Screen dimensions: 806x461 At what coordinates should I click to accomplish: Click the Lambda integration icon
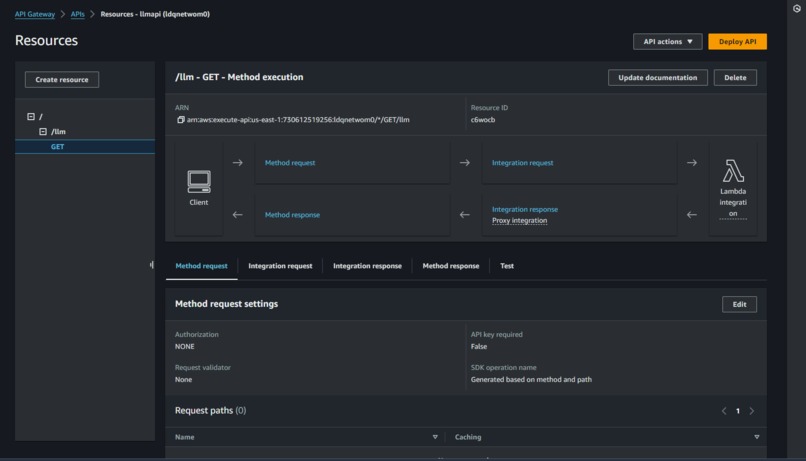click(x=733, y=171)
